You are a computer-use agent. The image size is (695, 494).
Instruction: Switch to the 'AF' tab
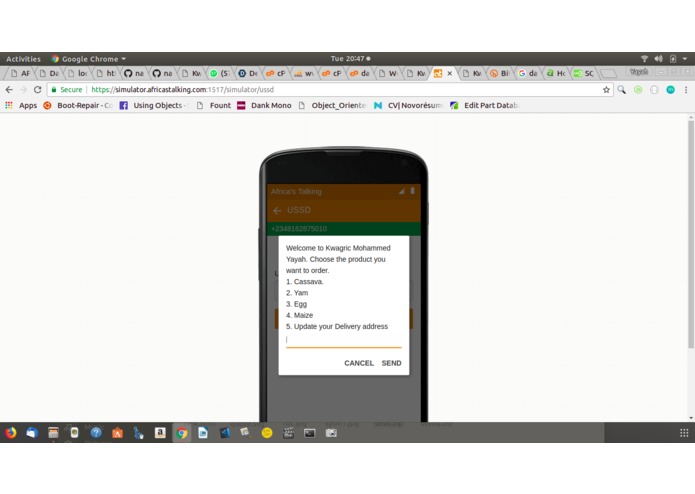[x=21, y=74]
